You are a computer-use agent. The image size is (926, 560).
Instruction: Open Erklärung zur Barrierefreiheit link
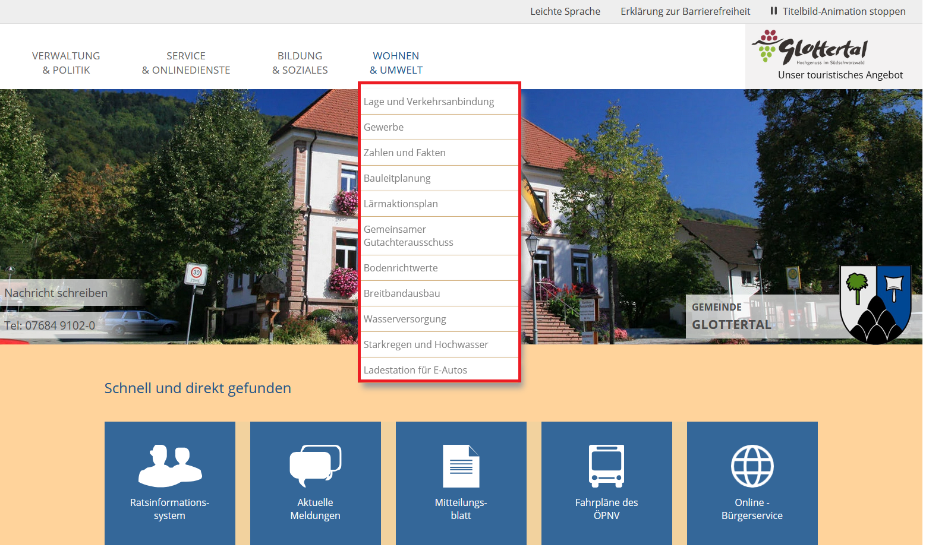tap(685, 11)
